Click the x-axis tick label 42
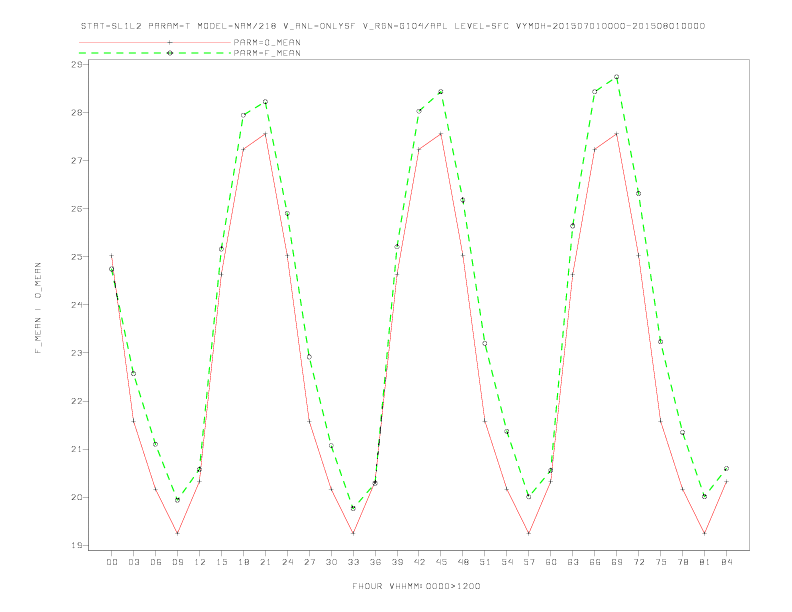Screen dimensions: 792x612 419,562
